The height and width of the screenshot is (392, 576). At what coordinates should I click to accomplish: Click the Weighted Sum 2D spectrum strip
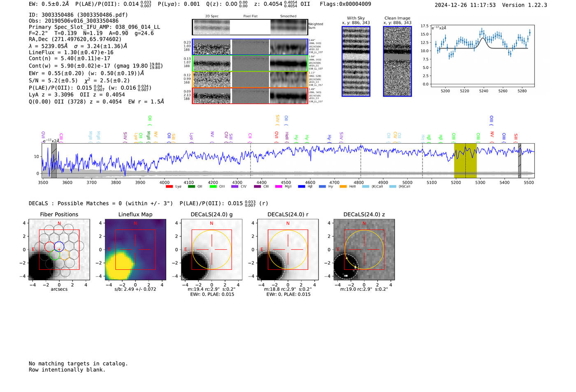[250, 27]
